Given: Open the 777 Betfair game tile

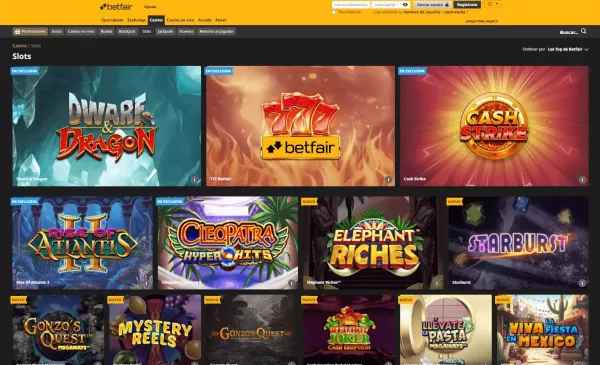Looking at the screenshot, I should point(300,126).
